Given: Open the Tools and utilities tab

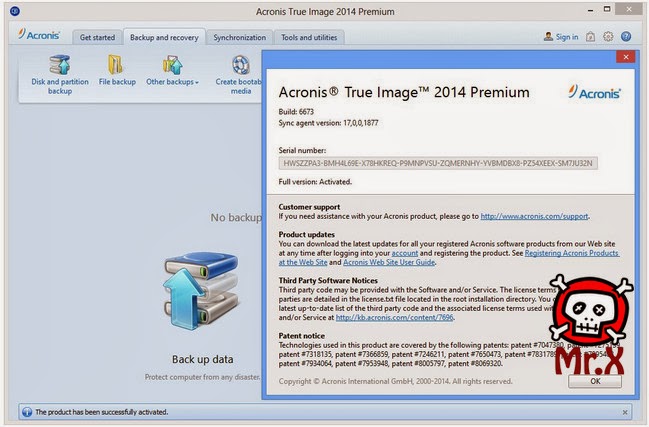Looking at the screenshot, I should (x=309, y=37).
